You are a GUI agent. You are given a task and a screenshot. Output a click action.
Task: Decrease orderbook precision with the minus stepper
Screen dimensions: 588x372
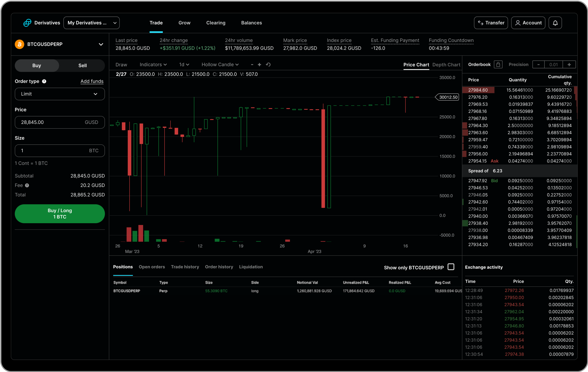(538, 64)
